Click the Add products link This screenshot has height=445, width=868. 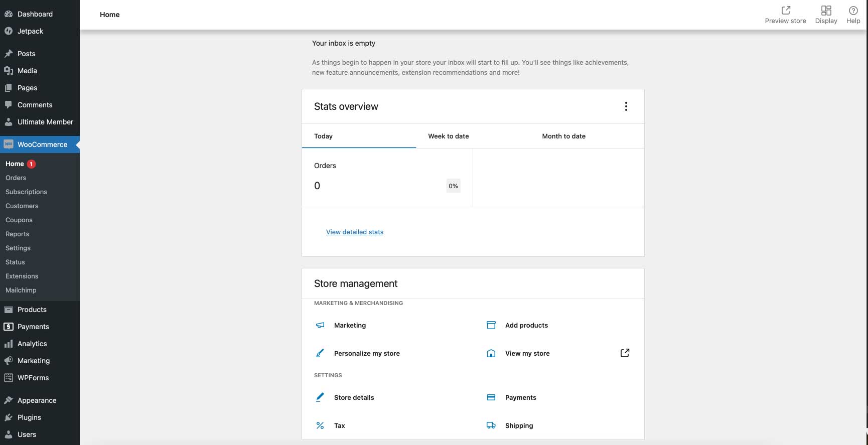click(x=527, y=325)
